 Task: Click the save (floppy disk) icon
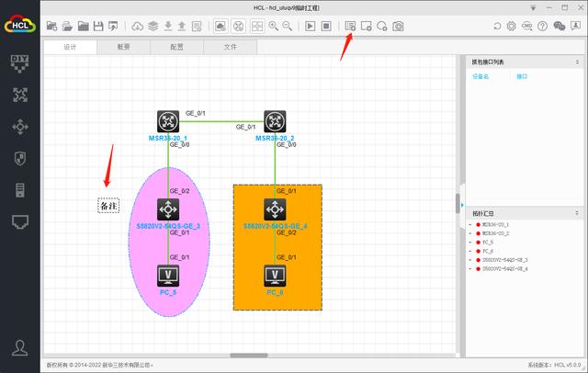[98, 26]
